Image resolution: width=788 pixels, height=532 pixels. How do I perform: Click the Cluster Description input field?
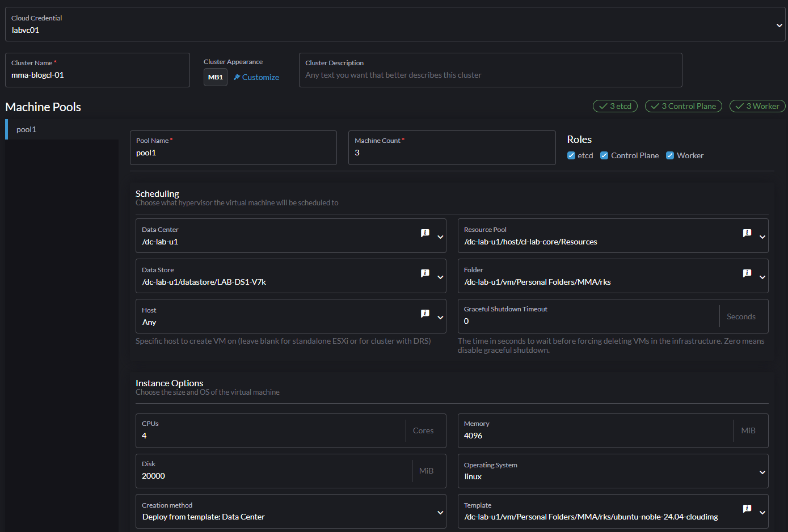pyautogui.click(x=491, y=70)
